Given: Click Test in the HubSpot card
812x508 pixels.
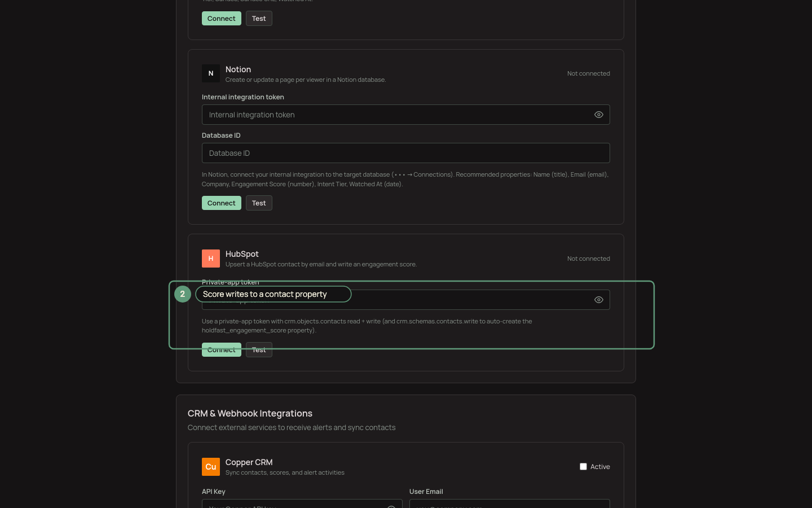Looking at the screenshot, I should (259, 350).
